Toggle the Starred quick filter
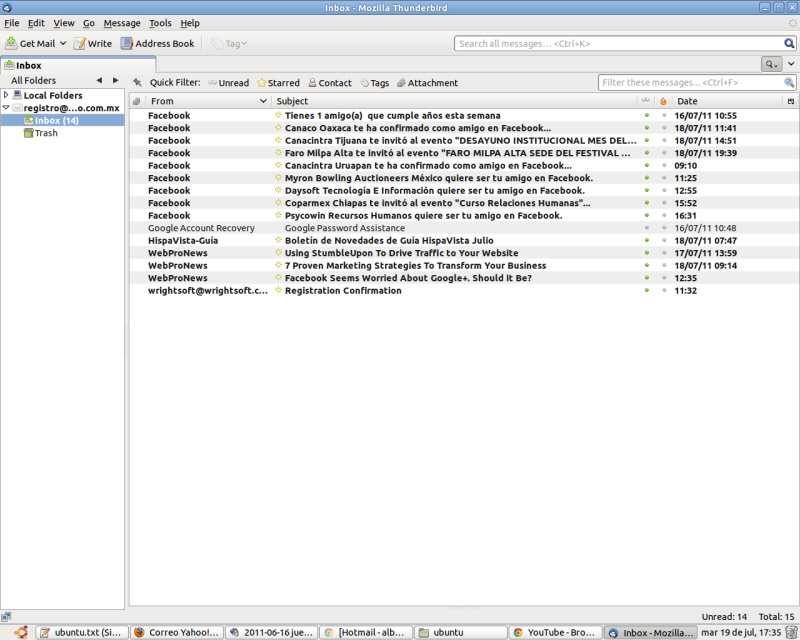The height and width of the screenshot is (640, 800). coord(279,83)
